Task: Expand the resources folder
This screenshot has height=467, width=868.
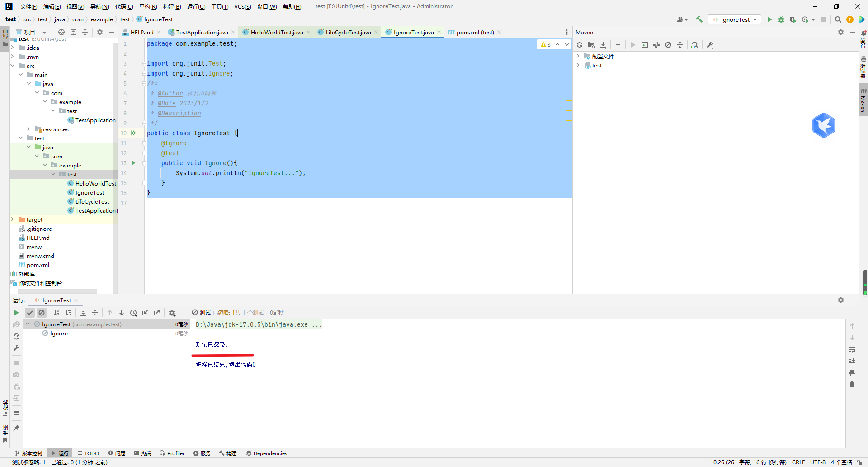Action: click(x=29, y=129)
